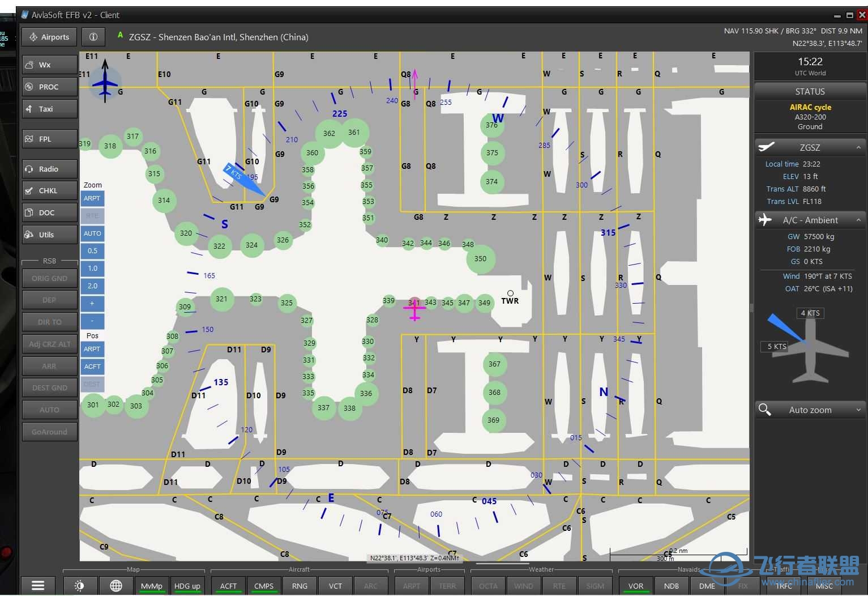The height and width of the screenshot is (596, 868).
Task: Click the map brightness control
Action: coord(80,586)
